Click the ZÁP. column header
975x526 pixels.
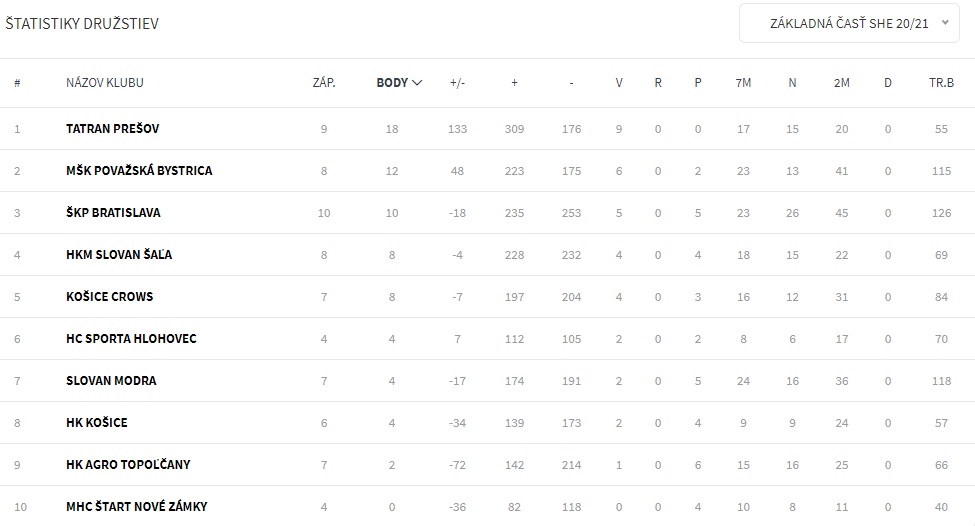click(x=324, y=83)
